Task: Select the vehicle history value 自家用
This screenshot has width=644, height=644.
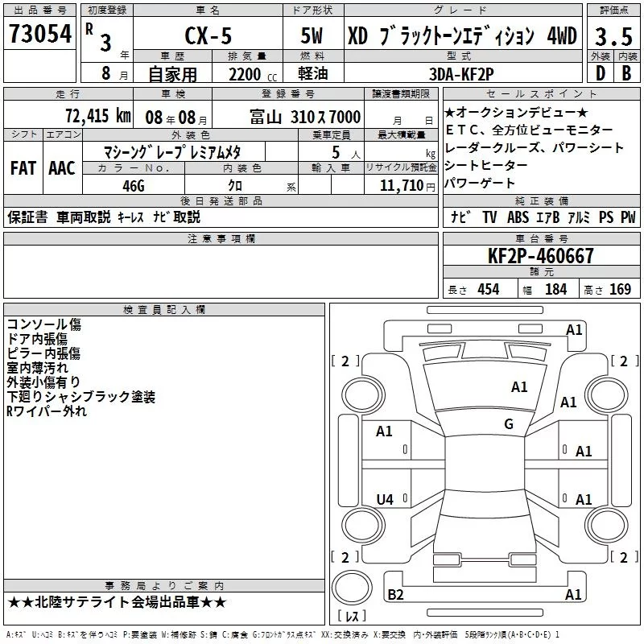Action: (172, 74)
